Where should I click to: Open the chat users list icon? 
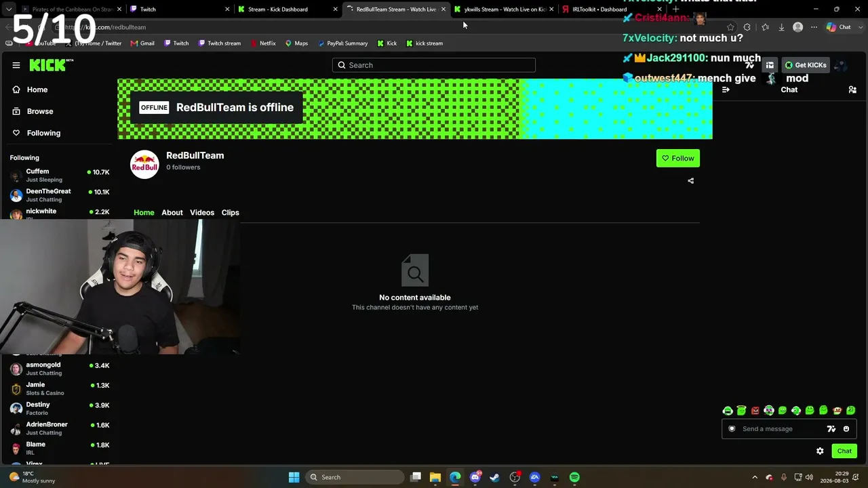[x=852, y=89]
